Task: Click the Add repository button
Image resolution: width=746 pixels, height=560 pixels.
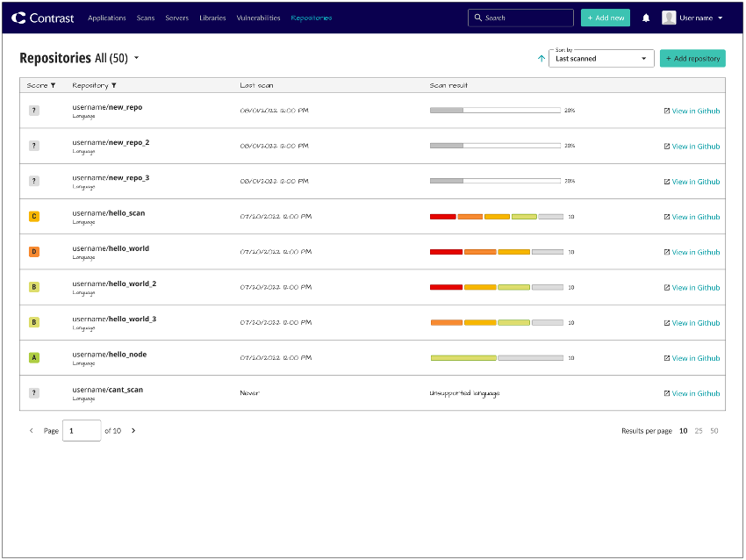Action: 692,59
